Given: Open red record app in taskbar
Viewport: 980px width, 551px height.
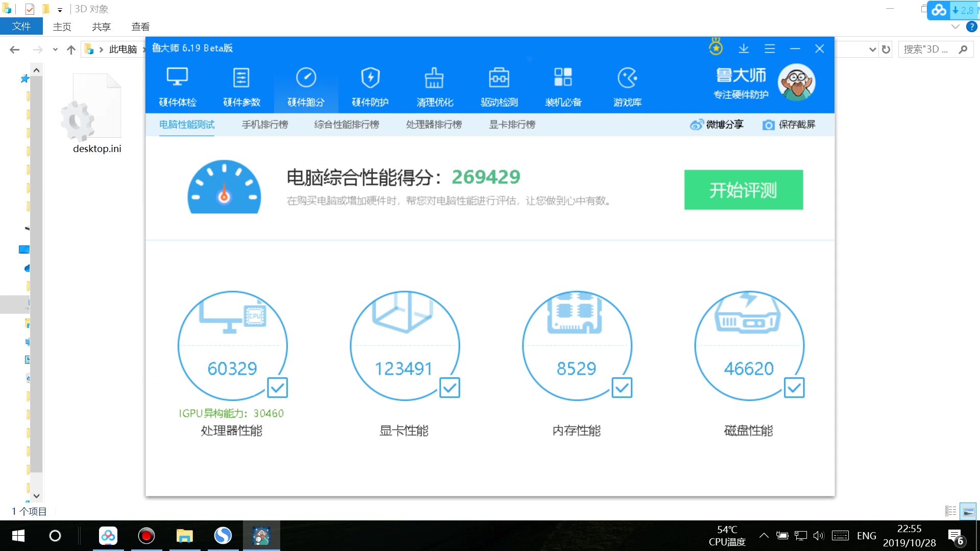Looking at the screenshot, I should point(146,536).
